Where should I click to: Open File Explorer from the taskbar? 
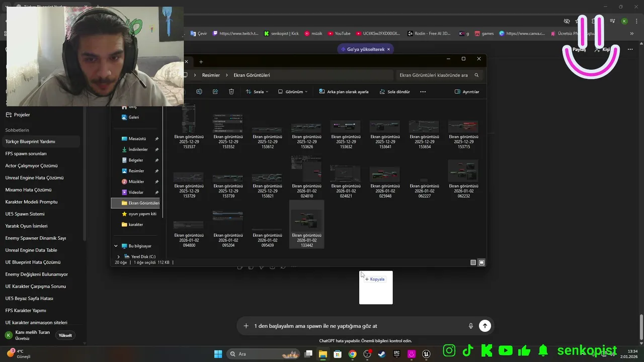coord(323,354)
